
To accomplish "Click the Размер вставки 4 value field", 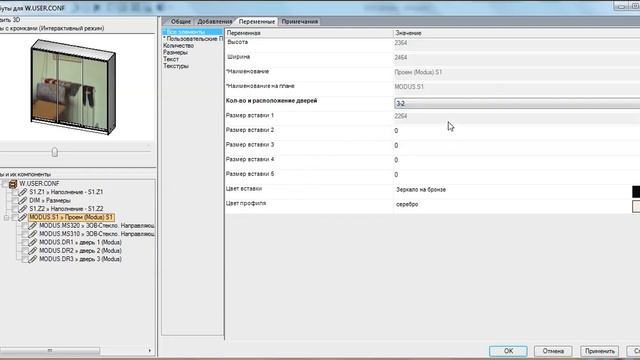I will [x=517, y=160].
